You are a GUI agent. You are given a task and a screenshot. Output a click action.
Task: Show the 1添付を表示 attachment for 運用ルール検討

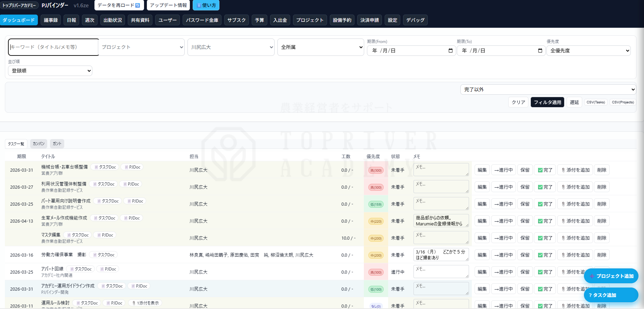click(x=145, y=303)
